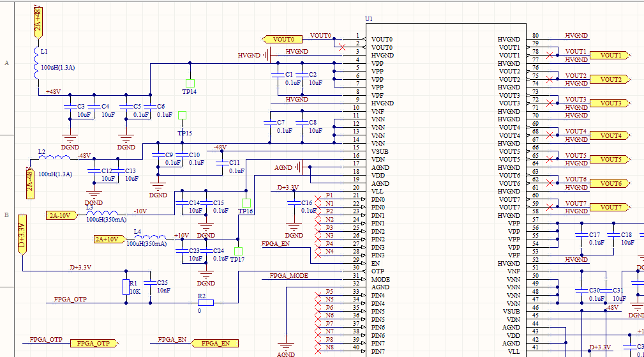Select the VOUT1 output port
Image resolution: width=644 pixels, height=357 pixels.
610,56
